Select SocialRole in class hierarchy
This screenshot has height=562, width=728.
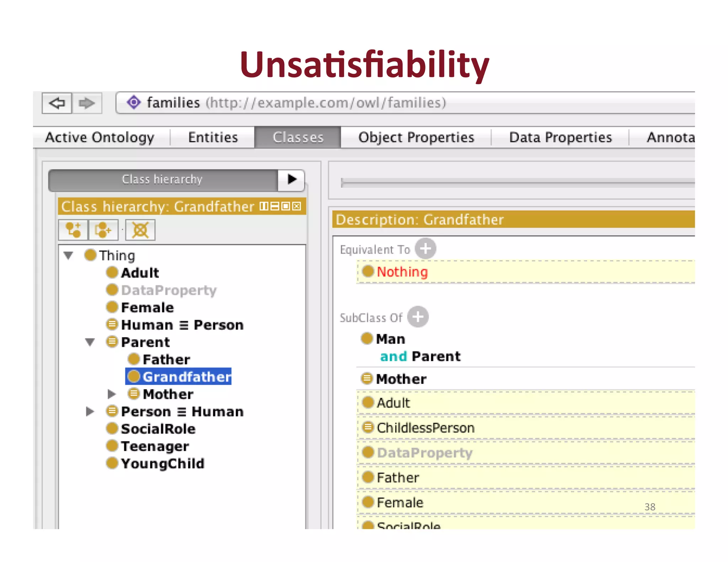pos(151,429)
